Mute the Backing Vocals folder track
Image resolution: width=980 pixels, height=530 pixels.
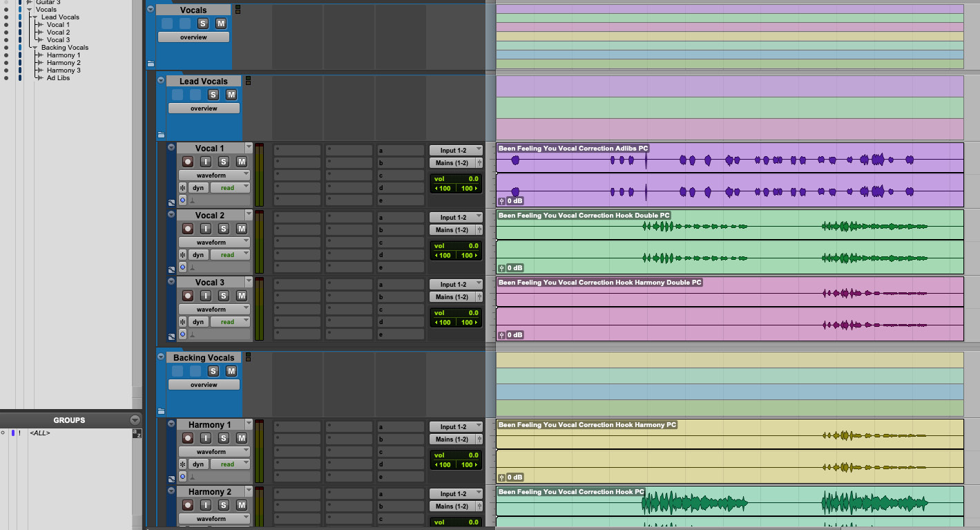pyautogui.click(x=231, y=371)
